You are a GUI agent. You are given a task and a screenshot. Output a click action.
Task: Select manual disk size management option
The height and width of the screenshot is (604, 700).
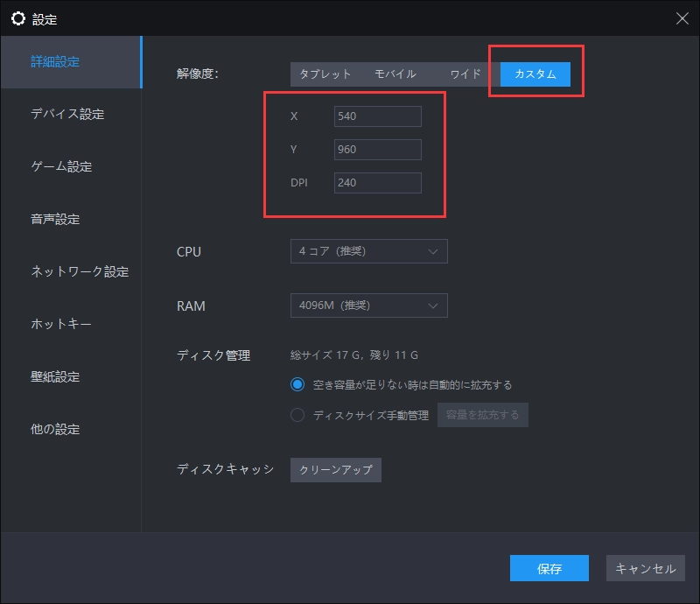coord(297,414)
